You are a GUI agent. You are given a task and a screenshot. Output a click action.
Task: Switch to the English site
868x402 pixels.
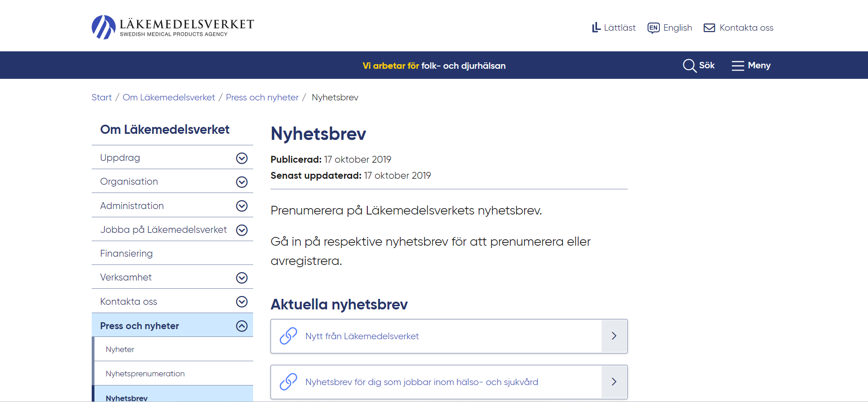click(678, 28)
